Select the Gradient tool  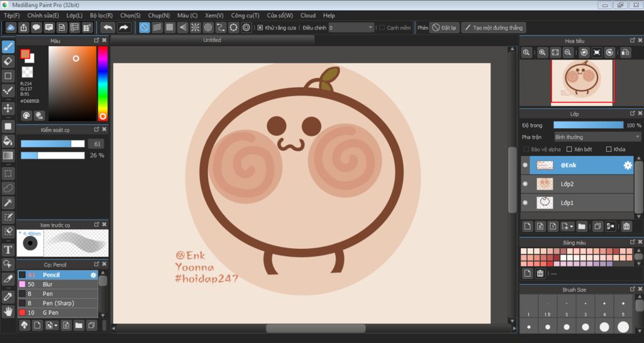[x=8, y=156]
